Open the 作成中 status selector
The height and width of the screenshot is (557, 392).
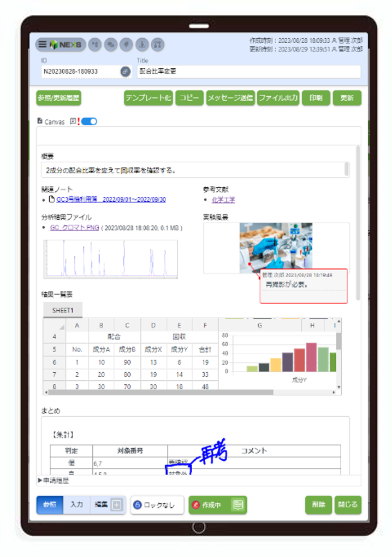[x=210, y=505]
